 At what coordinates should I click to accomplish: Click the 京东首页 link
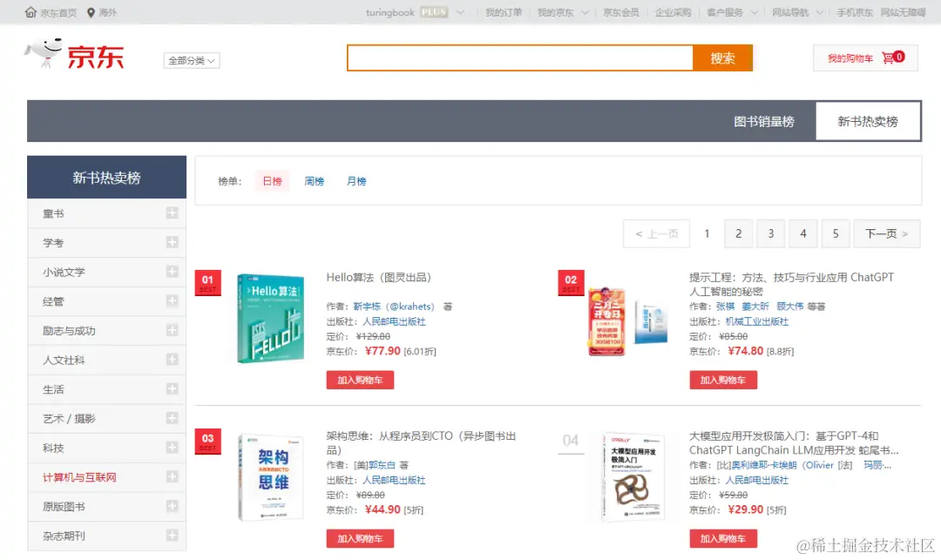(x=58, y=12)
